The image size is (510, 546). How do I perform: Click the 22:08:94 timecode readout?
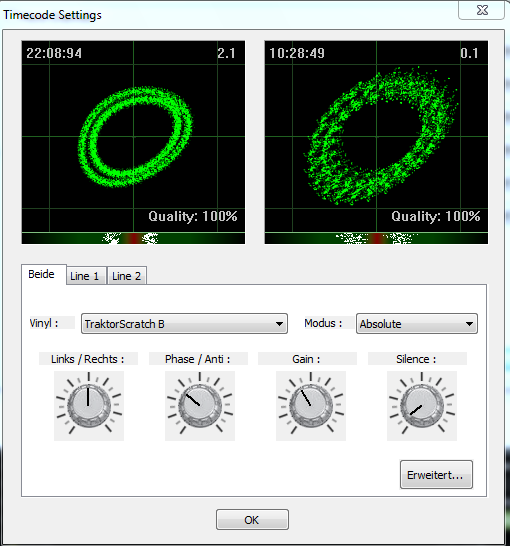[54, 53]
